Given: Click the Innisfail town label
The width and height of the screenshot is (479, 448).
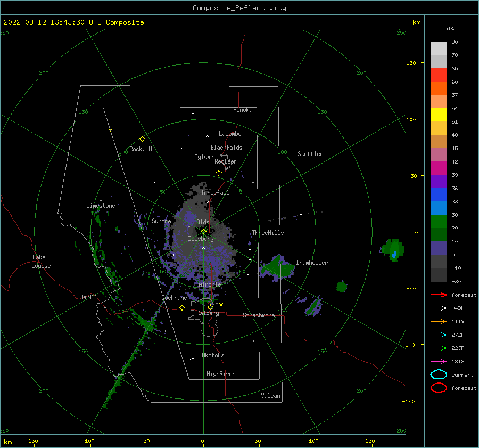Looking at the screenshot, I should click(215, 193).
